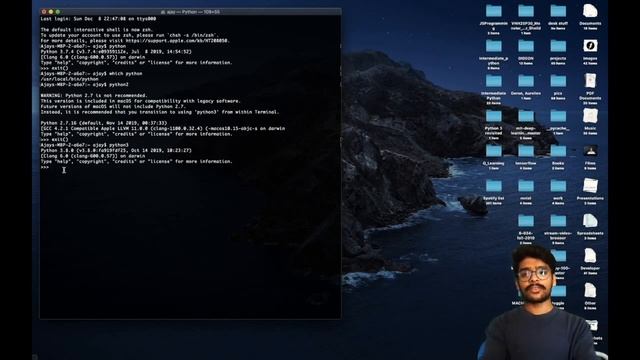Screen dimensions: 640x360
Task: Open the intermediate_python folder
Action: [493, 46]
